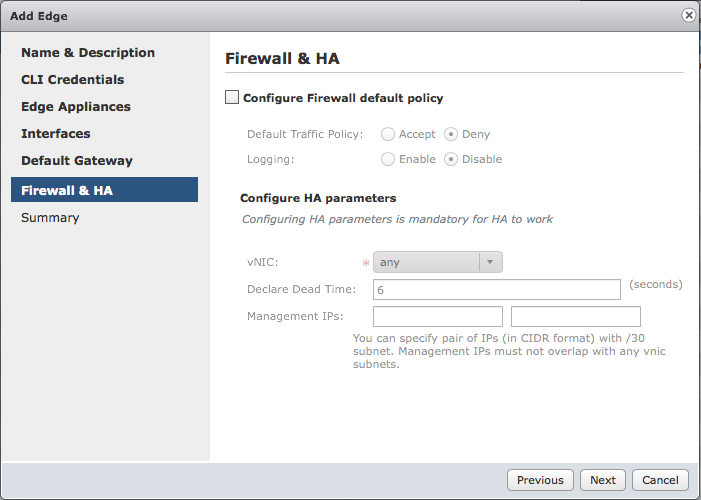The width and height of the screenshot is (701, 500).
Task: Switch to Edge Appliances step
Action: click(76, 106)
